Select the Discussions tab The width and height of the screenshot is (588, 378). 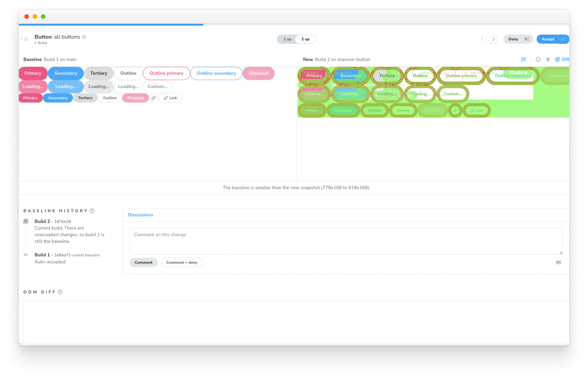(x=140, y=215)
